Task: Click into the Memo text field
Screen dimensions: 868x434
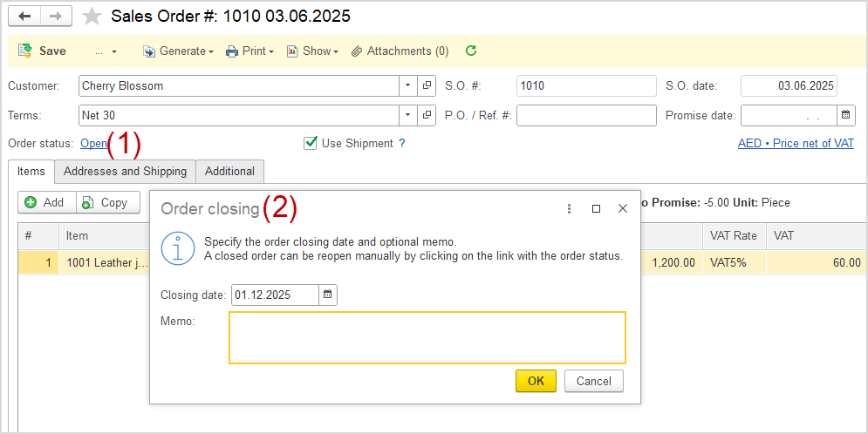Action: tap(427, 337)
